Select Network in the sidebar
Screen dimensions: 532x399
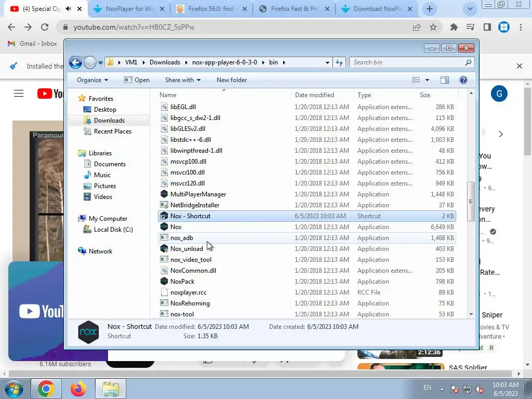(x=100, y=251)
